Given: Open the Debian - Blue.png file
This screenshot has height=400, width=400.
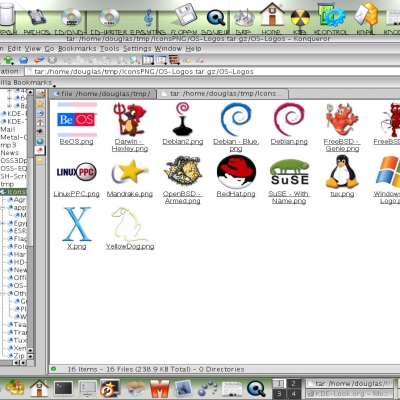Looking at the screenshot, I should pos(236,127).
